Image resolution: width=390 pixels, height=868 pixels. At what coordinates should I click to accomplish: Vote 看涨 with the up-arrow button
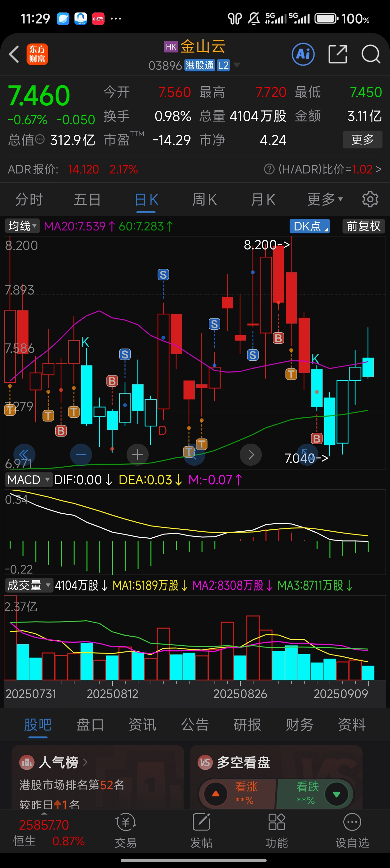pos(216,794)
